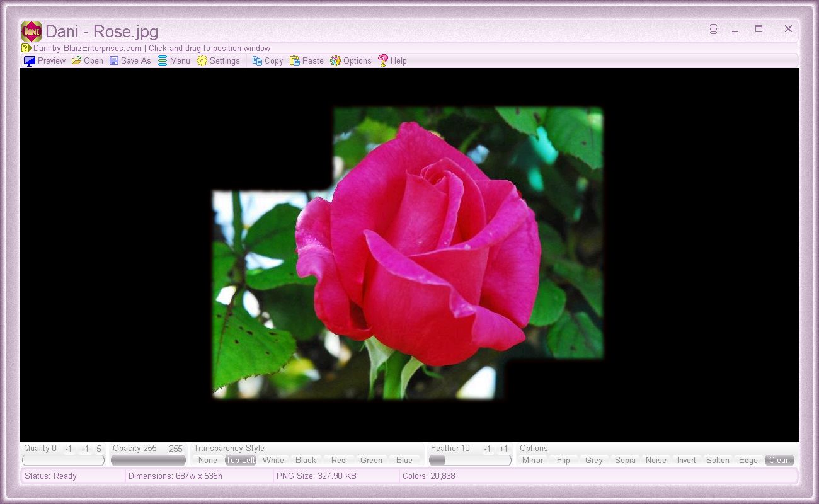The width and height of the screenshot is (819, 504).
Task: Click the Opacity 255 label
Action: click(x=135, y=449)
